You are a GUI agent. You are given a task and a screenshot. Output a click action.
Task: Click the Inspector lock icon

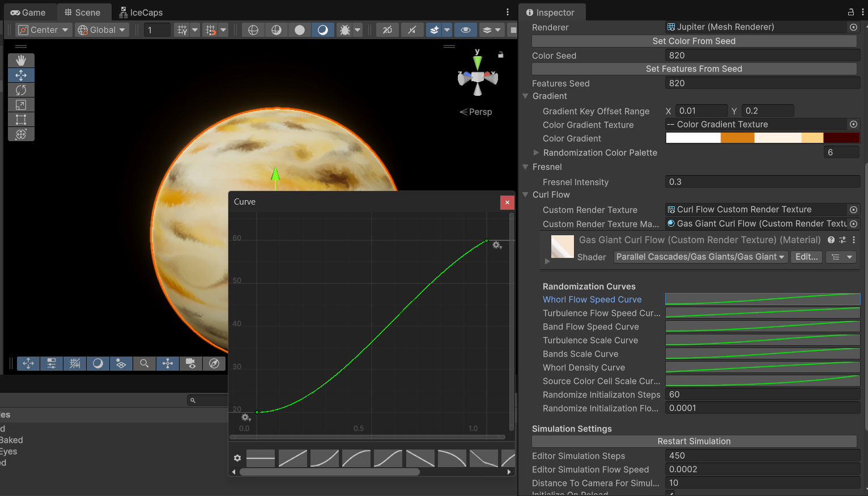click(850, 12)
